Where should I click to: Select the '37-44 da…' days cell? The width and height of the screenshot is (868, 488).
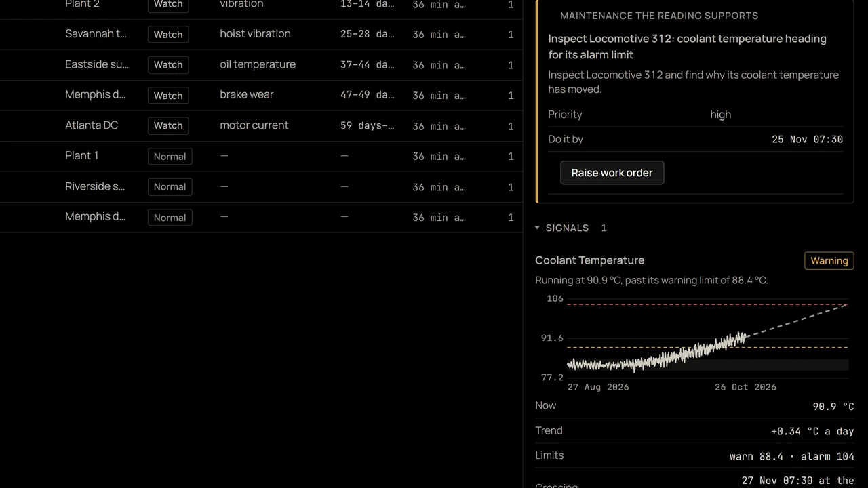click(x=367, y=64)
